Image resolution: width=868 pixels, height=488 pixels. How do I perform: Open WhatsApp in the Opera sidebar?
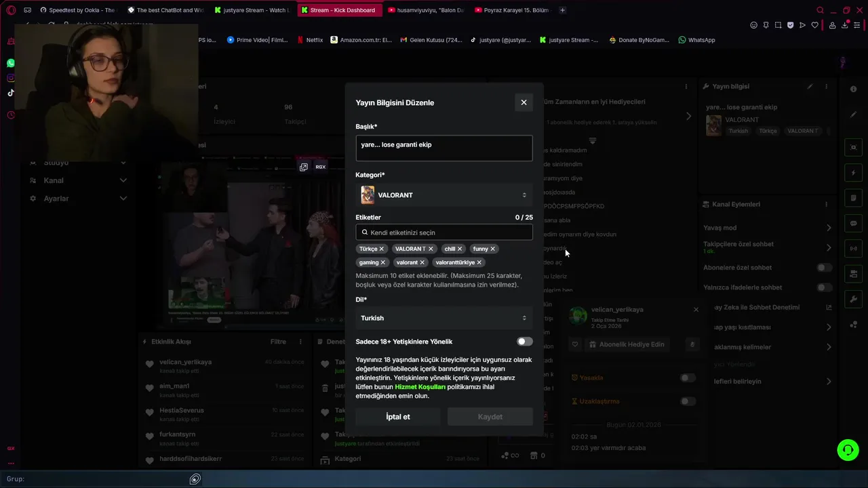tap(11, 63)
